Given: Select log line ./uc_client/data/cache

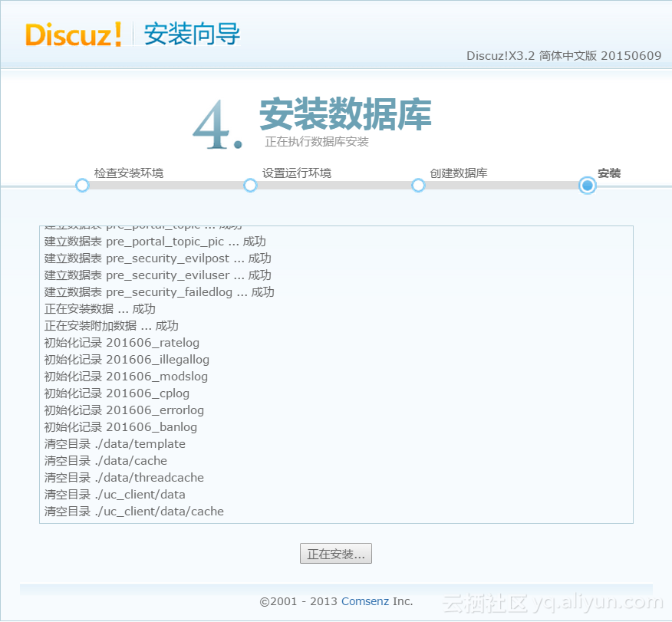Looking at the screenshot, I should (133, 512).
